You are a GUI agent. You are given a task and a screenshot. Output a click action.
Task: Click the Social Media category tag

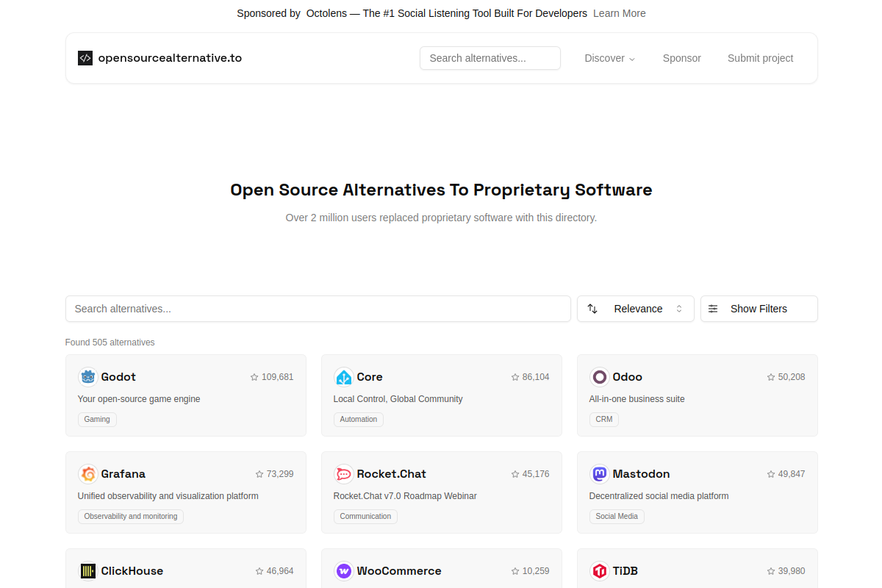[x=617, y=517]
